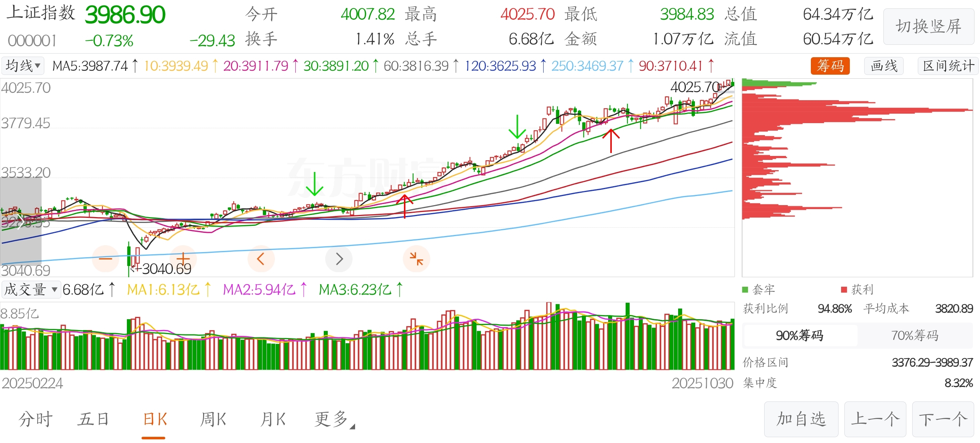Toggle the 筹码 chip distribution panel
This screenshot has height=443, width=980.
click(830, 66)
